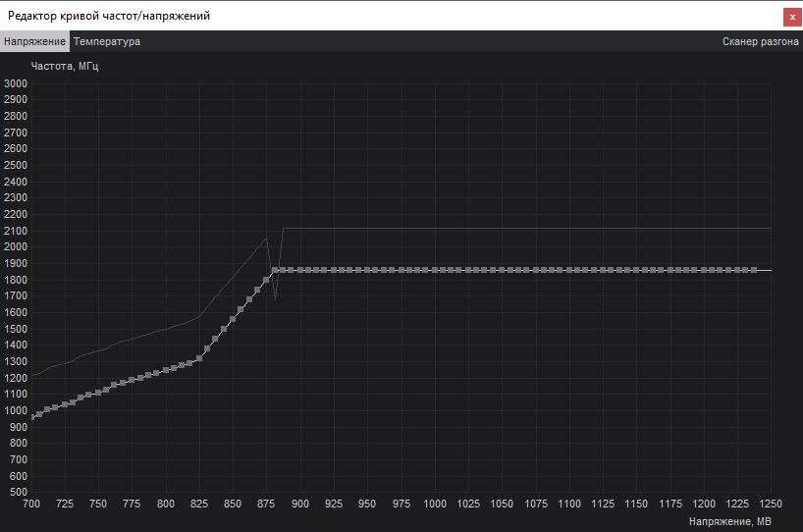The image size is (803, 532).
Task: Pick the curve point at 850 mV
Action: (233, 319)
